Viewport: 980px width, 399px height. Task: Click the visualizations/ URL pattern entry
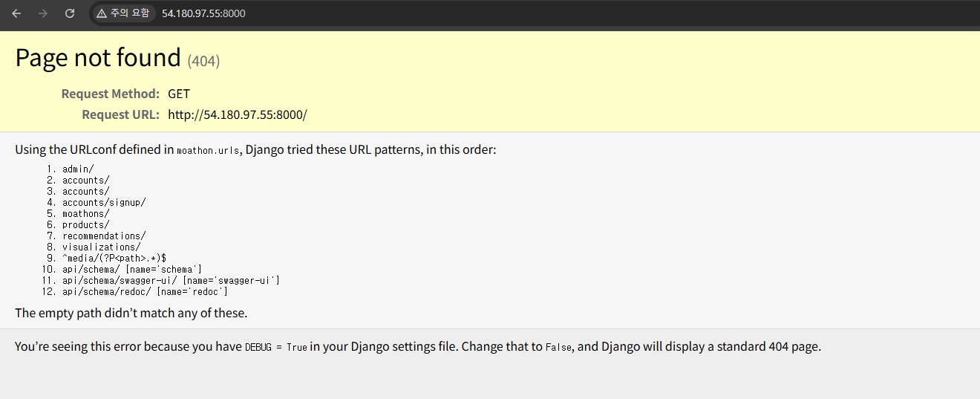(102, 247)
